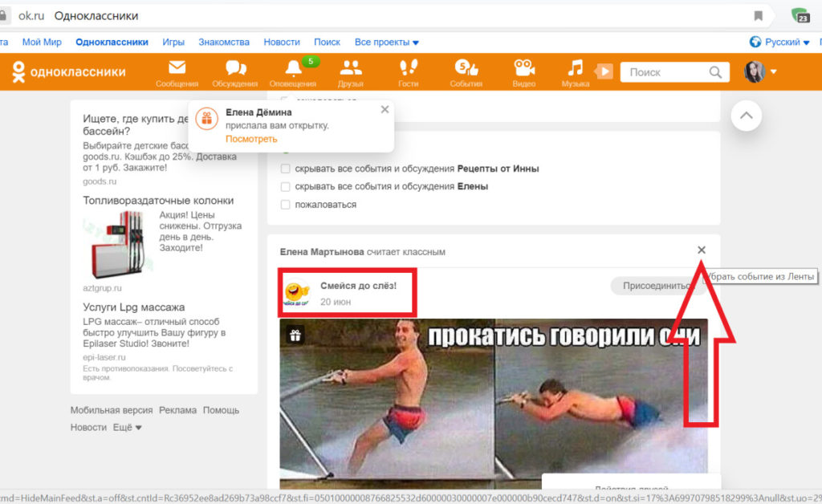Click the browser extension icon showing 23
822x504 pixels.
(800, 16)
